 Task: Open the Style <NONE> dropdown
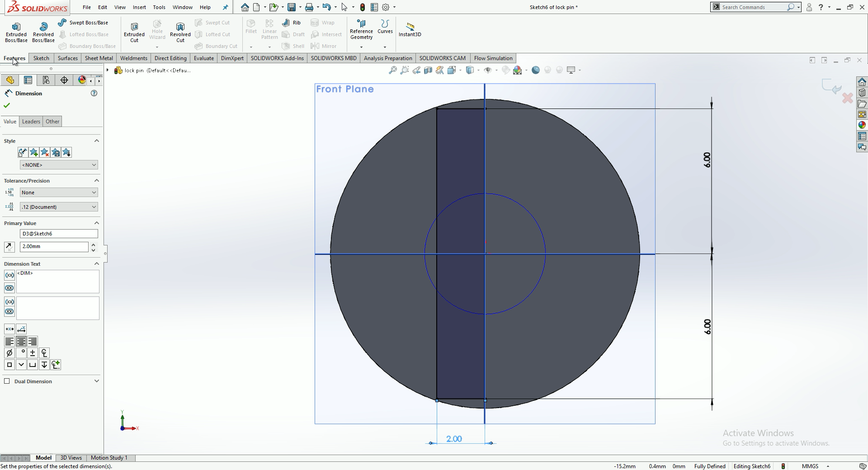(59, 165)
